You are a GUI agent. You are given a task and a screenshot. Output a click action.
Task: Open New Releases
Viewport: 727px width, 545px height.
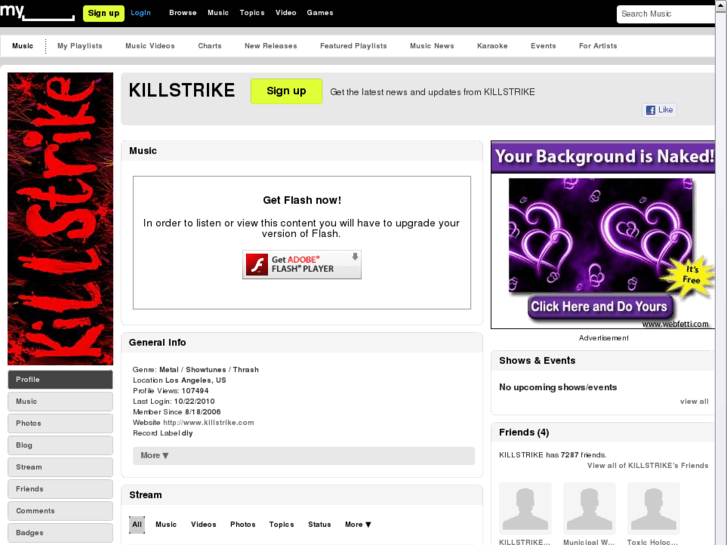pyautogui.click(x=271, y=46)
